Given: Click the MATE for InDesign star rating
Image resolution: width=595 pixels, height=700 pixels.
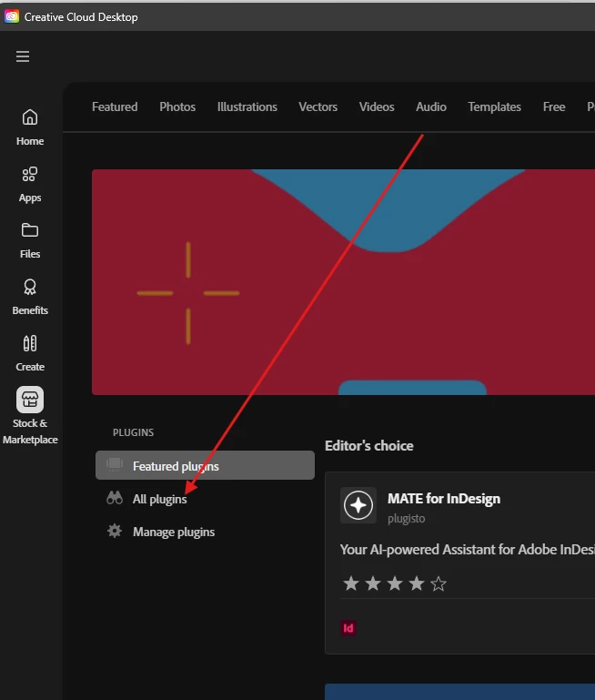Looking at the screenshot, I should 394,583.
